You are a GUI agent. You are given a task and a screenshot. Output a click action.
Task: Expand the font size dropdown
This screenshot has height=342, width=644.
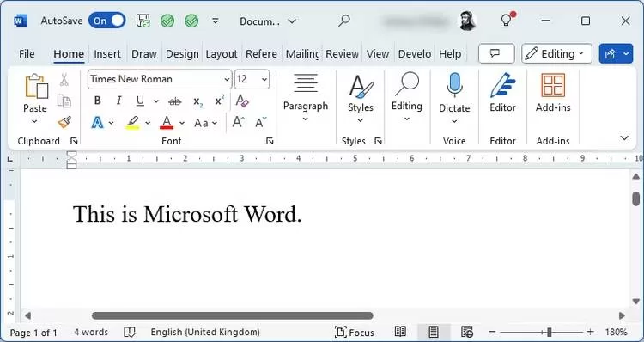pyautogui.click(x=264, y=79)
